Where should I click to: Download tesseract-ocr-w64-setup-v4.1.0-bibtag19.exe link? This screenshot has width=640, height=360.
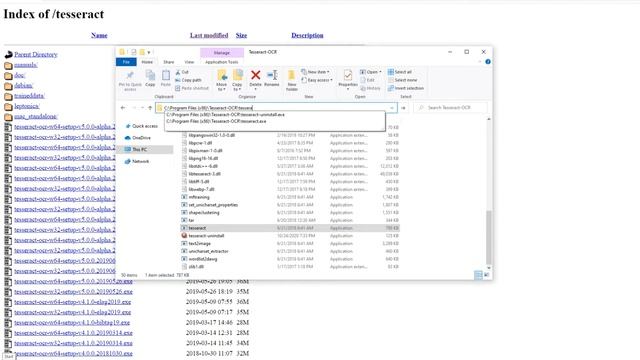73,322
